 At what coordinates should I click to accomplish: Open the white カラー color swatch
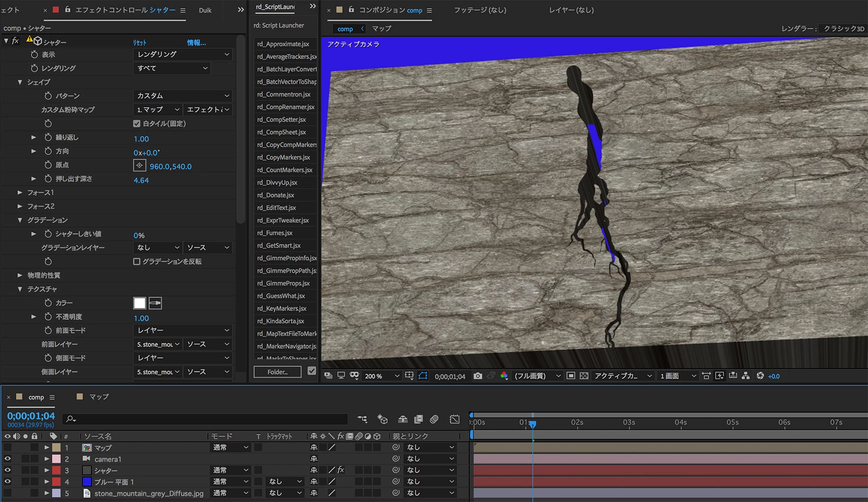click(139, 303)
